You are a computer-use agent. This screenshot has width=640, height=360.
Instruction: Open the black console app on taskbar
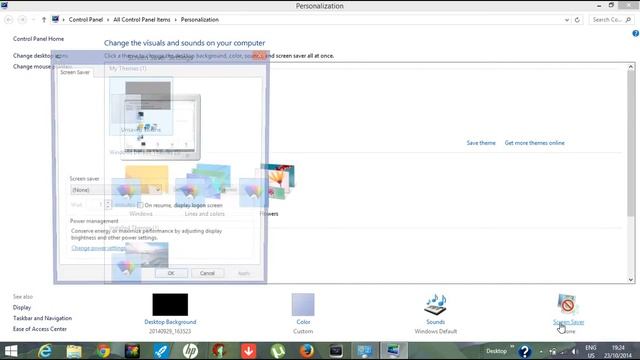click(x=336, y=351)
